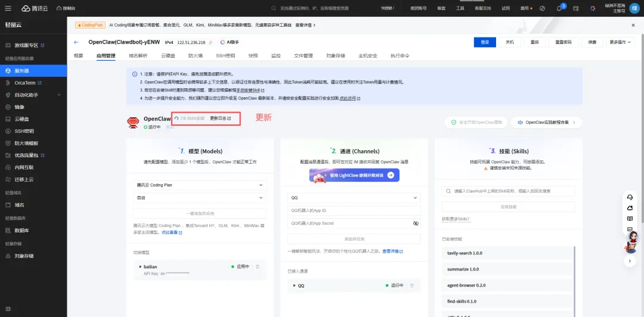644x317 pixels.
Task: Open the AI助手 assistant button
Action: pyautogui.click(x=230, y=42)
